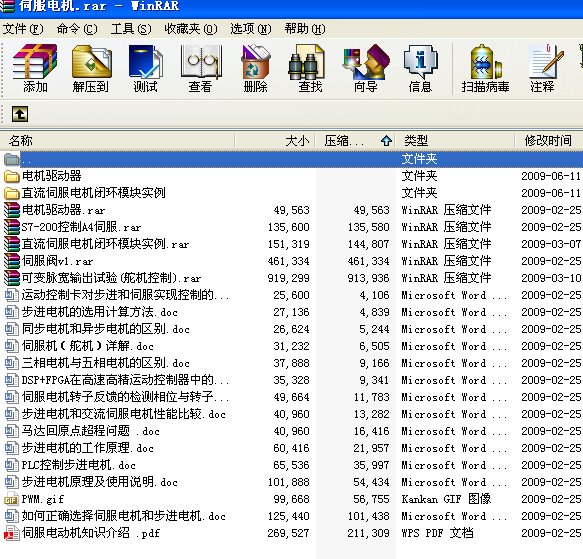
Task: Select file 步进电机和交流伺服电机性能比较.doc
Action: click(x=123, y=414)
